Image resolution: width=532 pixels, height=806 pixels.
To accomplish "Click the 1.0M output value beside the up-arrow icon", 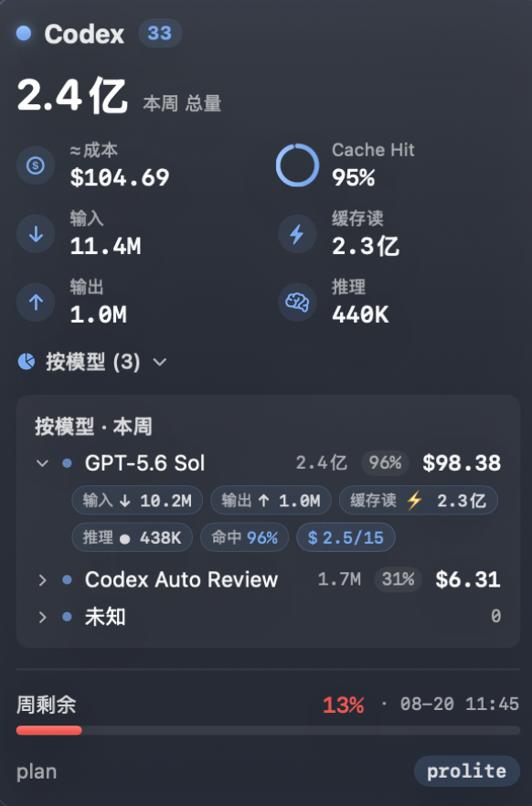I will pos(98,314).
